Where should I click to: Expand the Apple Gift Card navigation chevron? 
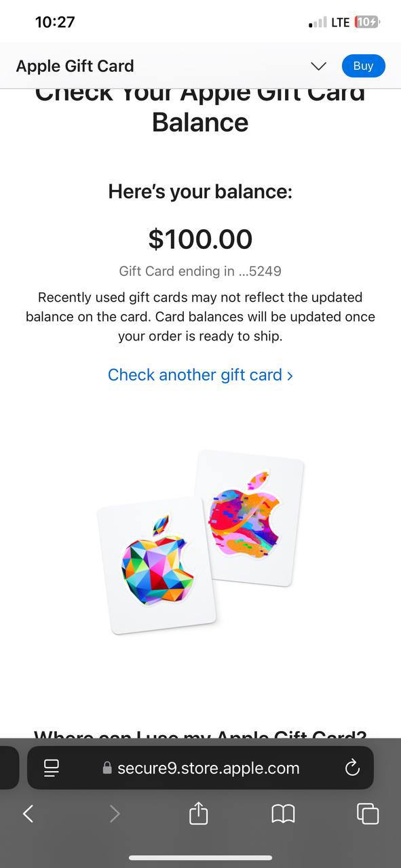tap(318, 66)
